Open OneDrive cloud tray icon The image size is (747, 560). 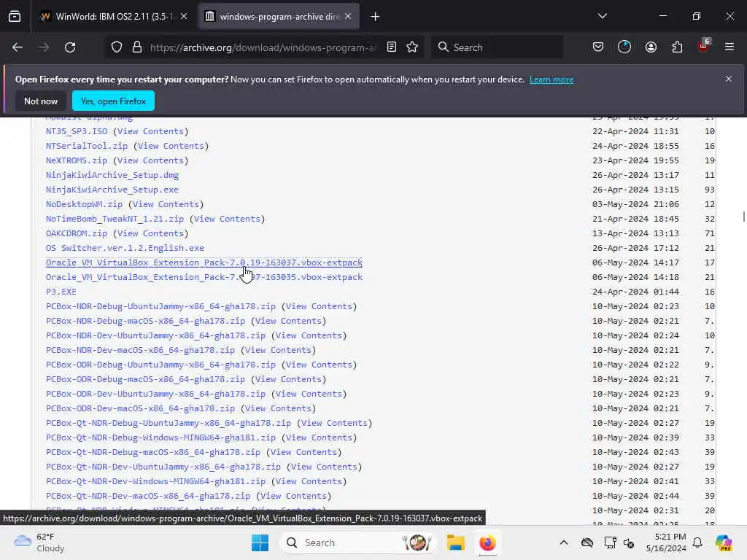(587, 542)
